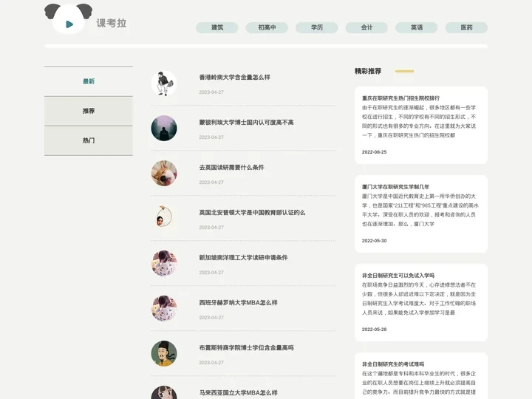532x399 pixels.
Task: Switch to the 推荐 tab
Action: tap(89, 111)
